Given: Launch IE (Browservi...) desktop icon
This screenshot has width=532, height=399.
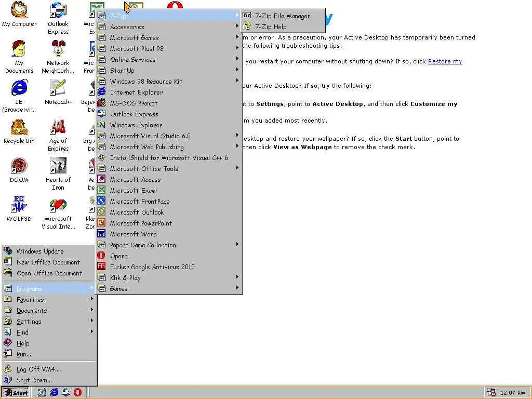Looking at the screenshot, I should [19, 96].
